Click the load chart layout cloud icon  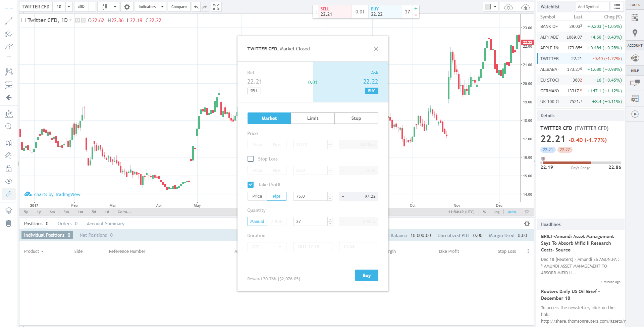[508, 7]
